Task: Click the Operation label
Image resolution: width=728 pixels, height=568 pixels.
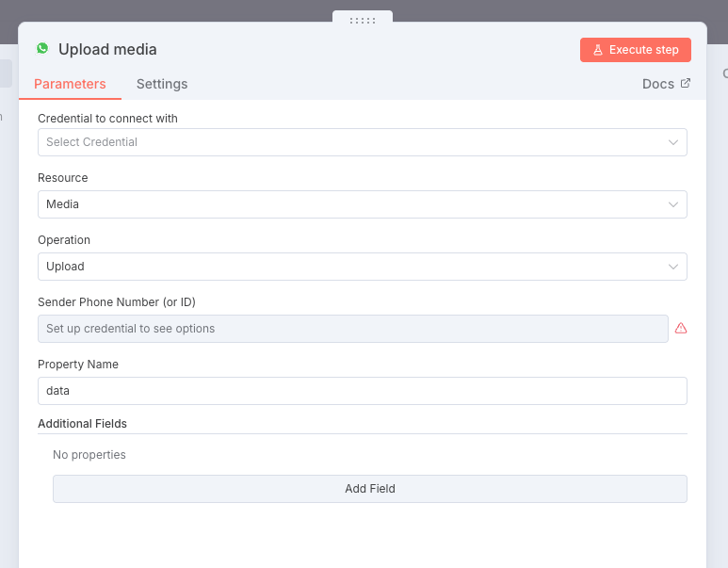Action: [64, 240]
